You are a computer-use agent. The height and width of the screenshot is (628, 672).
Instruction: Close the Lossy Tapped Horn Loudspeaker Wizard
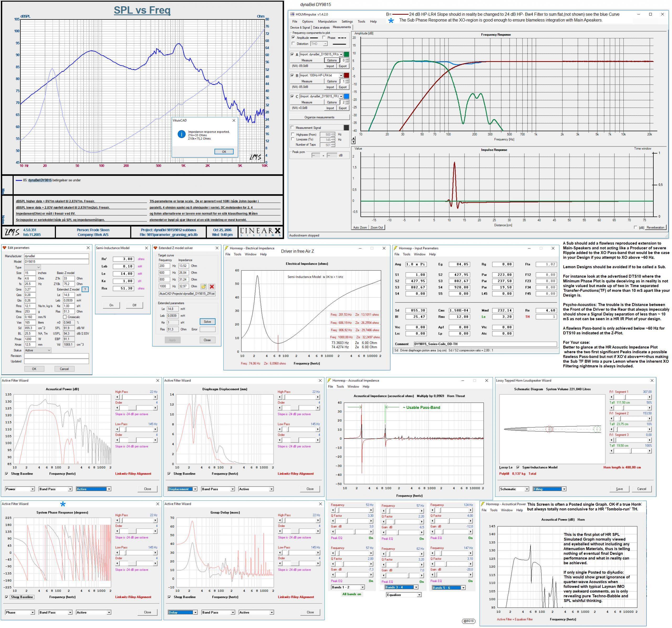(652, 380)
